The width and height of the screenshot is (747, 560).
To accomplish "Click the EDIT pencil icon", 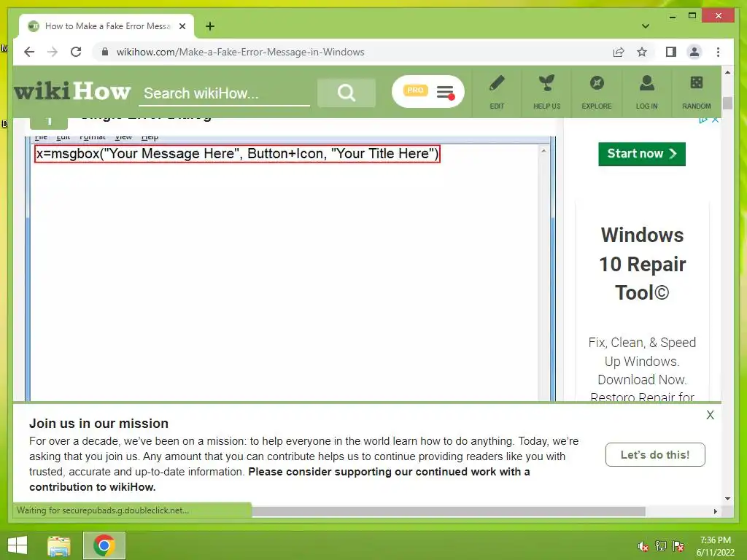I will coord(497,85).
